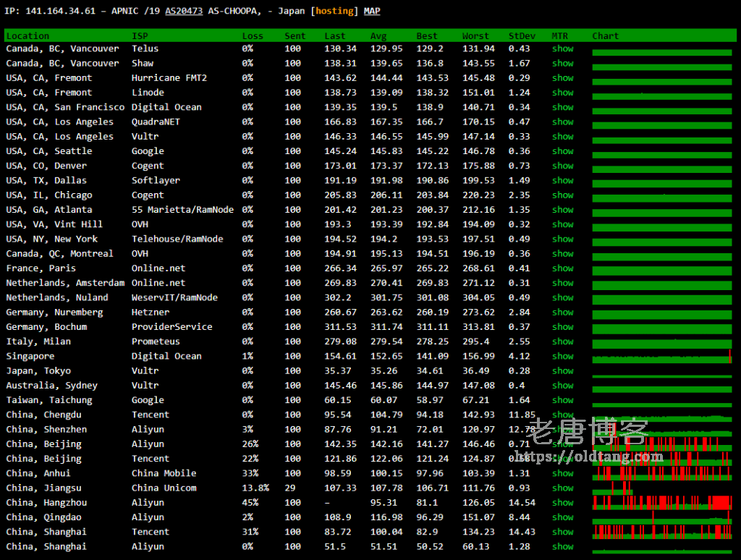The image size is (741, 560).
Task: Click the Chart column header
Action: (606, 36)
